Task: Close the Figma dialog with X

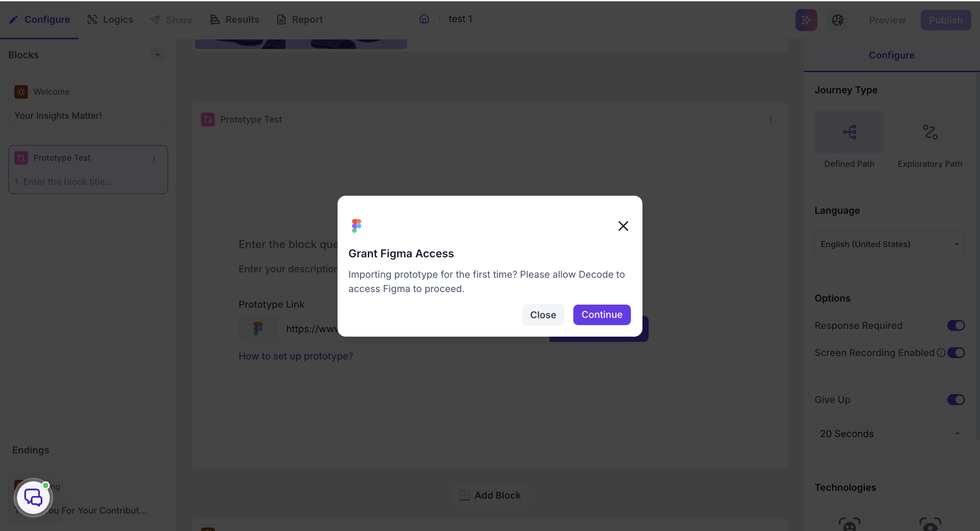Action: point(623,226)
